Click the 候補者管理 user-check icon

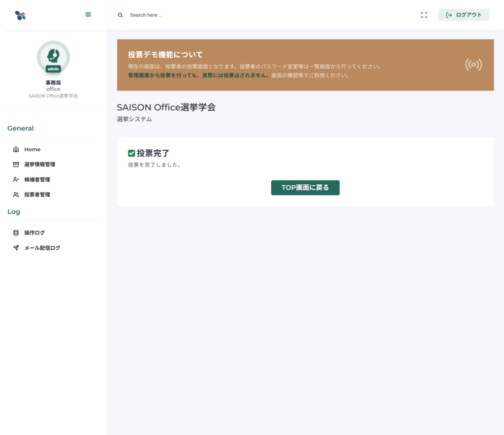16,179
